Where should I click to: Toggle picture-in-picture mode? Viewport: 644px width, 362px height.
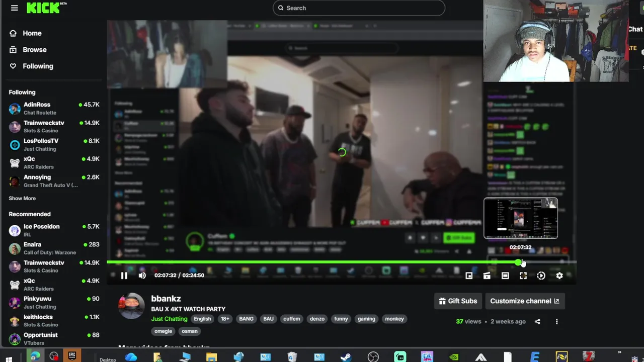(x=469, y=276)
